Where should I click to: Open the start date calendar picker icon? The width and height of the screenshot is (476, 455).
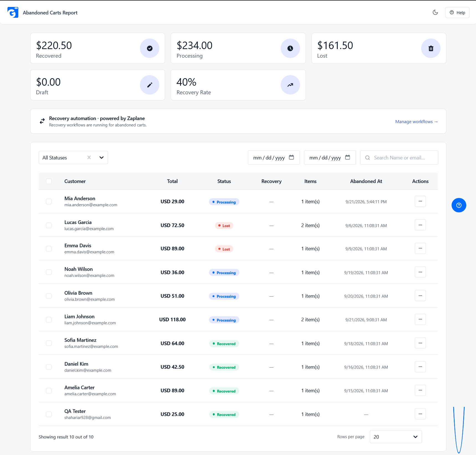[x=291, y=157]
